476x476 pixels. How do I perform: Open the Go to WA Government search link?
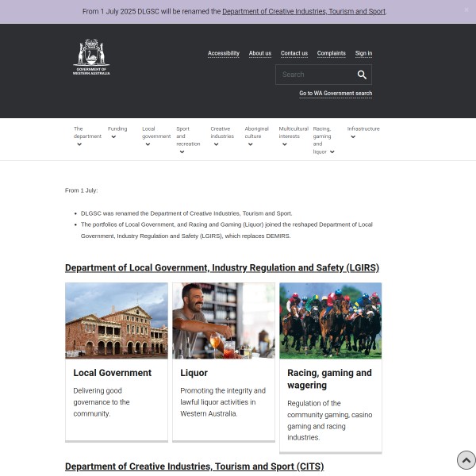[x=335, y=94]
